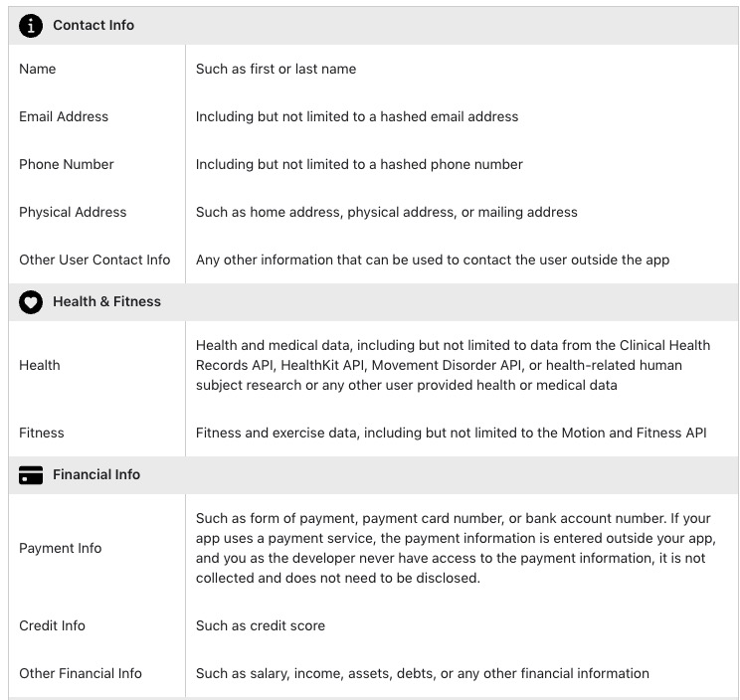Click the Health row label
740x700 pixels.
[x=40, y=365]
